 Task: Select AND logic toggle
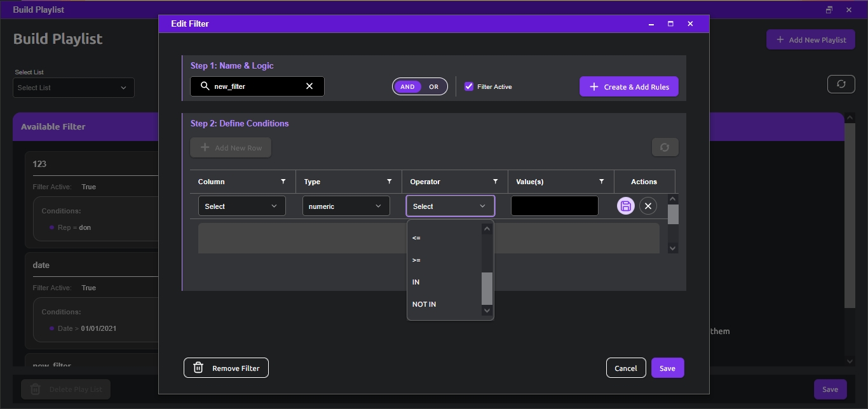(407, 87)
